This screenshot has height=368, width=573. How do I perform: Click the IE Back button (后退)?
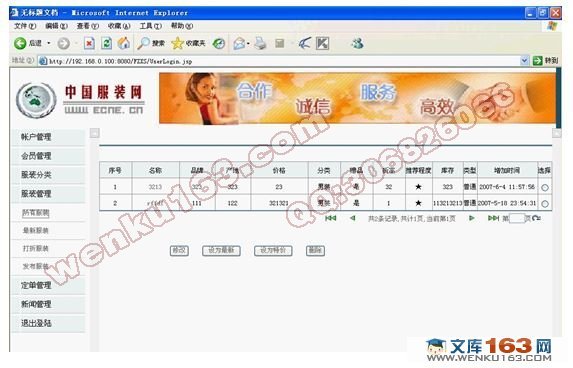coord(28,43)
